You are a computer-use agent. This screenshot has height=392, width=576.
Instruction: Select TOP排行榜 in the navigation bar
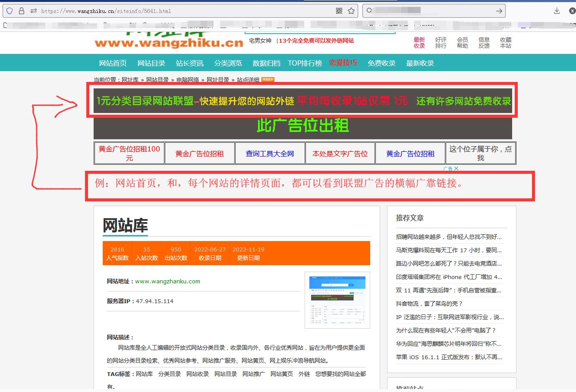(x=305, y=63)
